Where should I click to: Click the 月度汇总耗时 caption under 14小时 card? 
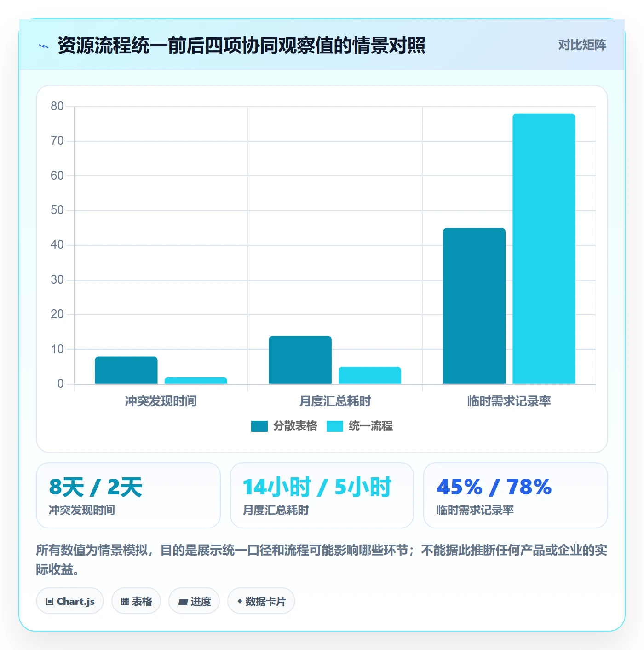[x=276, y=510]
